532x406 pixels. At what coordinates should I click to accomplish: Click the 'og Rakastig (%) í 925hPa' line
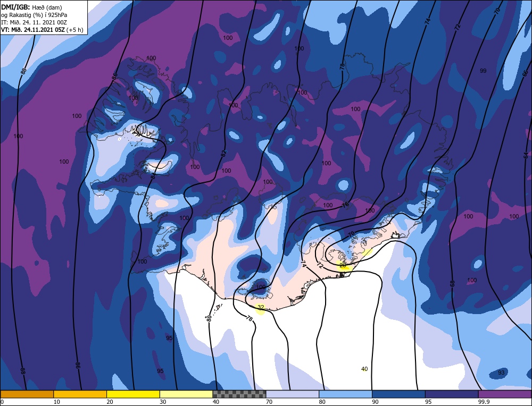(34, 15)
